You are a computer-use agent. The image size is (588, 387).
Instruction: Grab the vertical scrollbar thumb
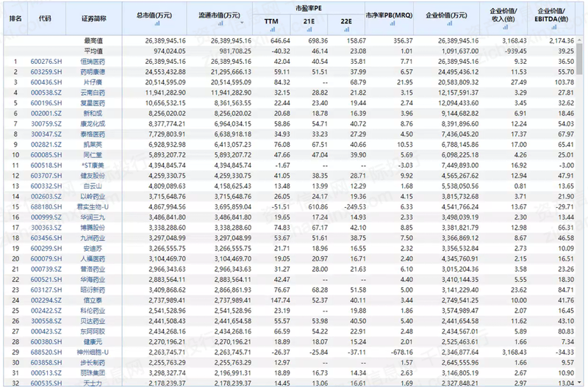579,59
